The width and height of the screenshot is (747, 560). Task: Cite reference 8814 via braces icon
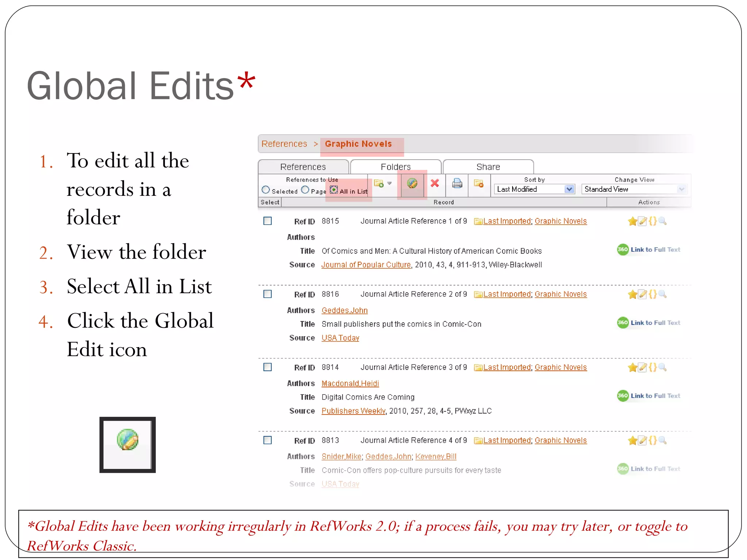653,367
